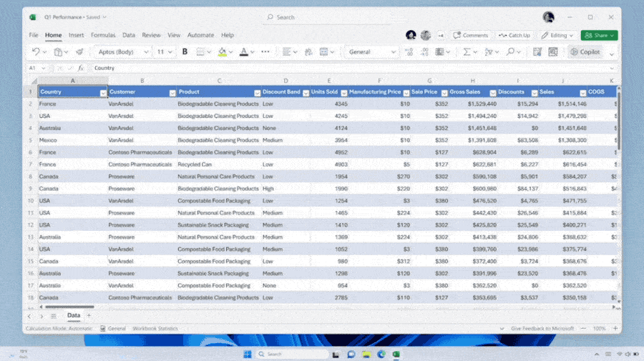Viewport: 644px width, 361px height.
Task: Open the Country column filter button
Action: coord(103,92)
